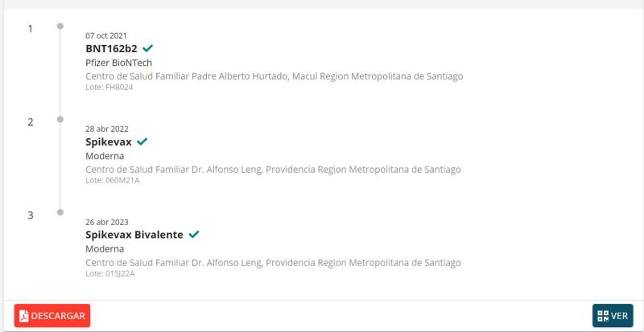644x332 pixels.
Task: Click the green checkmark beside Spikevax
Action: click(142, 141)
